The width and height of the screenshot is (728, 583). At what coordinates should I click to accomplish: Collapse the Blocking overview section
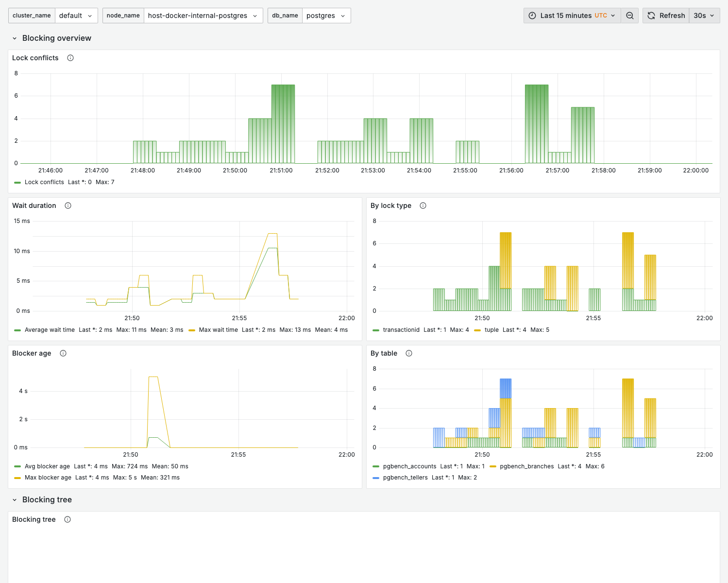[14, 38]
